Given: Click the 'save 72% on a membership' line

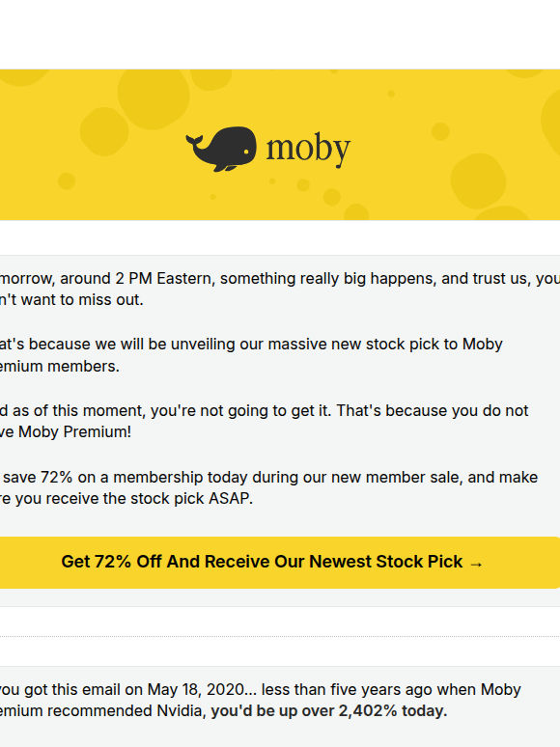Looking at the screenshot, I should point(268,477).
